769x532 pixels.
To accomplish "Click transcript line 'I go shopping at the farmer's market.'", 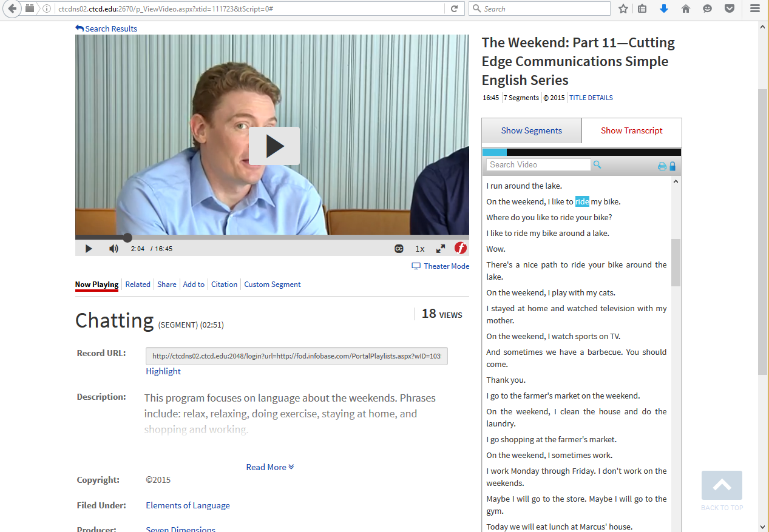I will click(551, 440).
